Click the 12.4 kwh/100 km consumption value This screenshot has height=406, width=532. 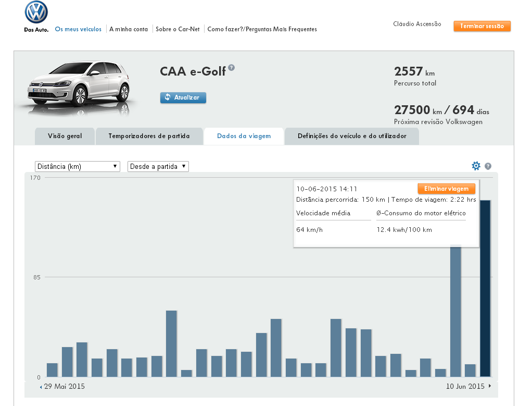click(404, 230)
